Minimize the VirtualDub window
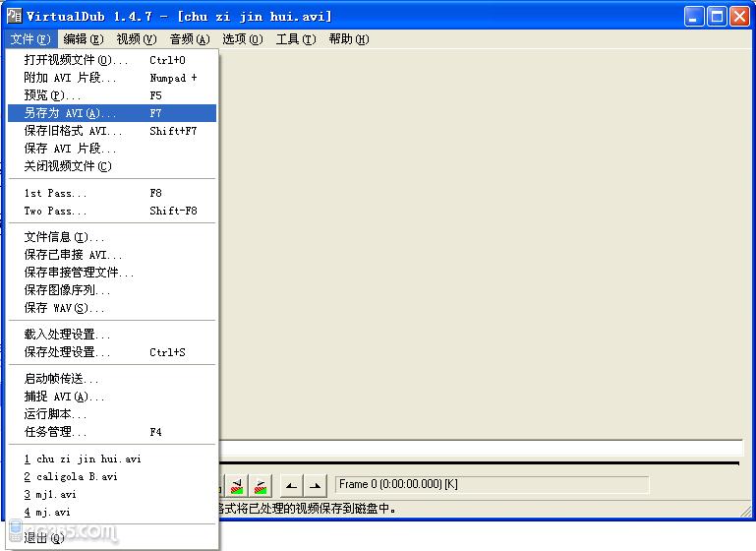This screenshot has width=756, height=551. click(694, 17)
